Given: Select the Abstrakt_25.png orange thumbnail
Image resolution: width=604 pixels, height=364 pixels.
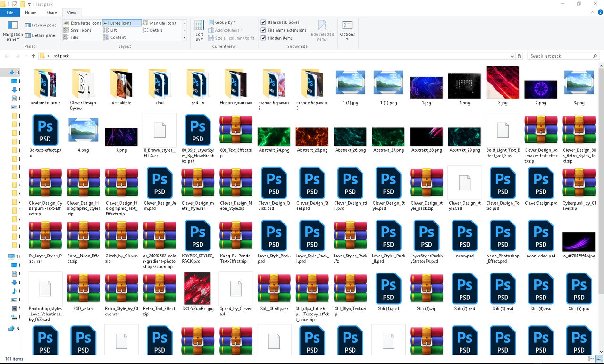Looking at the screenshot, I should (312, 140).
